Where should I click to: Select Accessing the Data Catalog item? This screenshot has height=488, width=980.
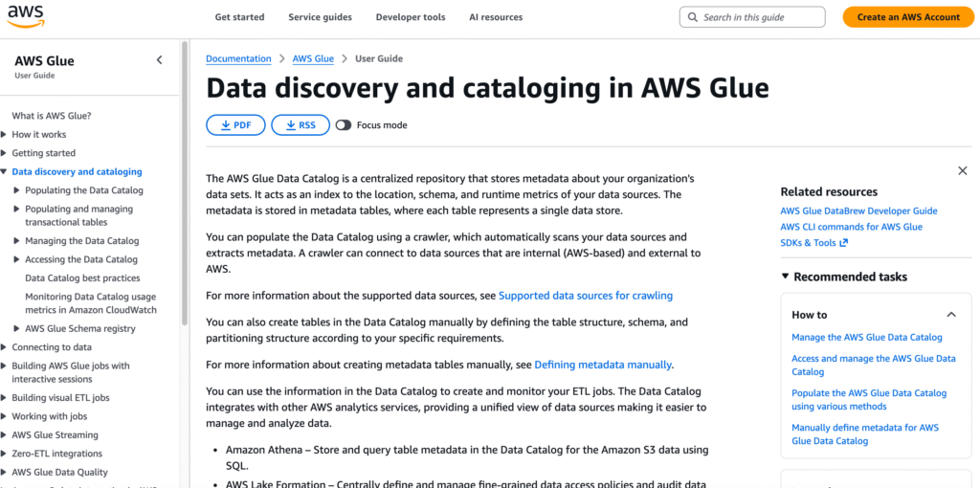coord(81,260)
